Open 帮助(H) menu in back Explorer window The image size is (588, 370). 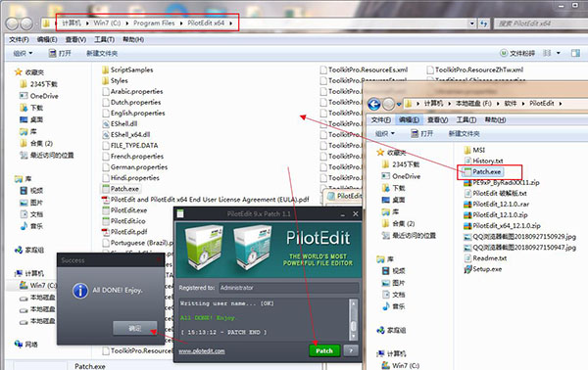[x=133, y=39]
